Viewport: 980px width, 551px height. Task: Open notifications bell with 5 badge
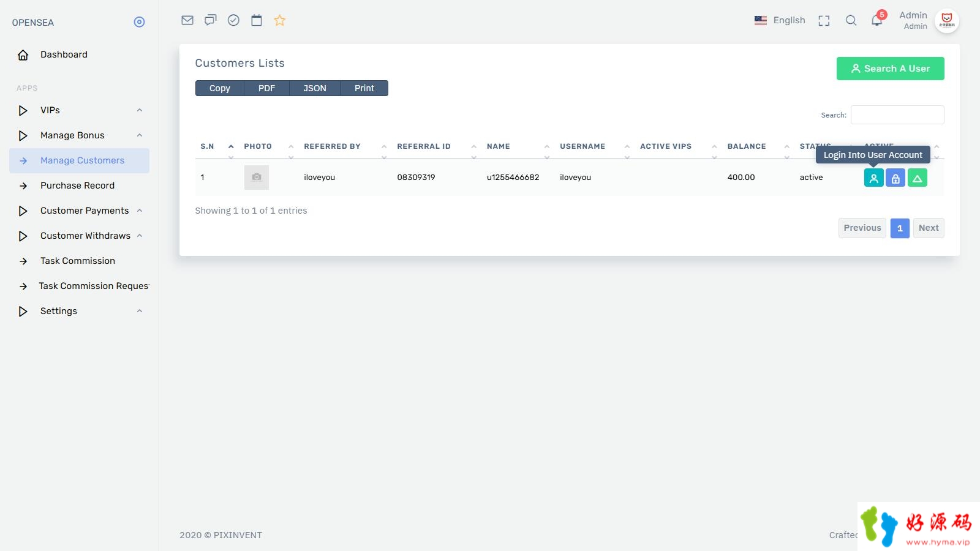878,20
